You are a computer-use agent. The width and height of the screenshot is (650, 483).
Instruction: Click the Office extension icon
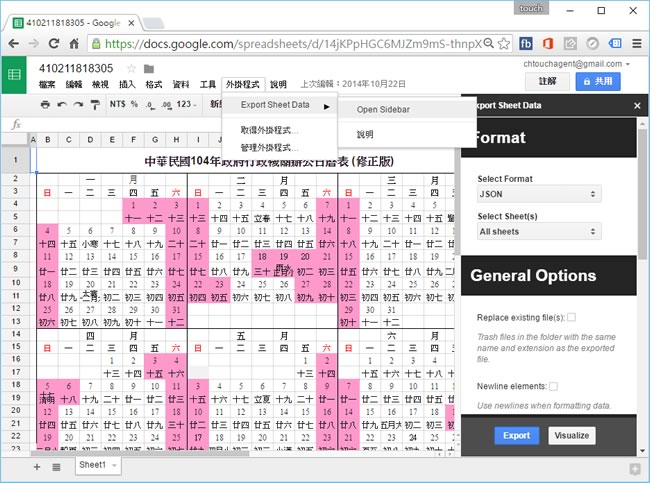click(x=548, y=43)
